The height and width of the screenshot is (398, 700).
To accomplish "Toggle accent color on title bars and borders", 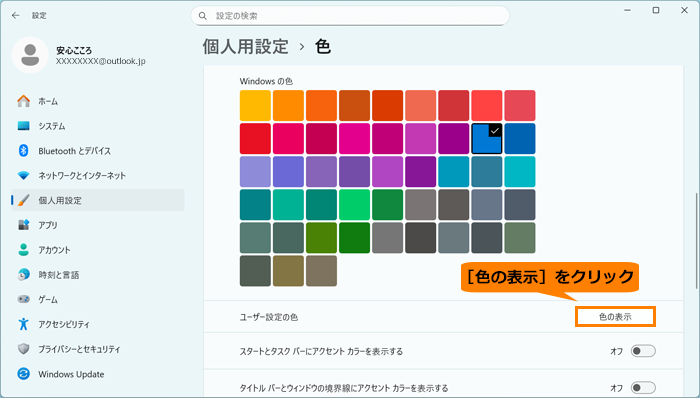I will pyautogui.click(x=643, y=388).
